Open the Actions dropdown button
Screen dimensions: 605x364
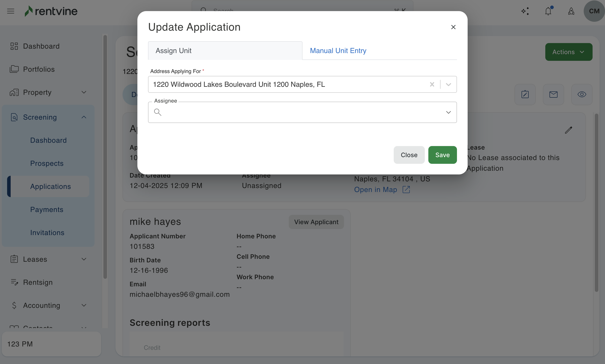coord(568,52)
